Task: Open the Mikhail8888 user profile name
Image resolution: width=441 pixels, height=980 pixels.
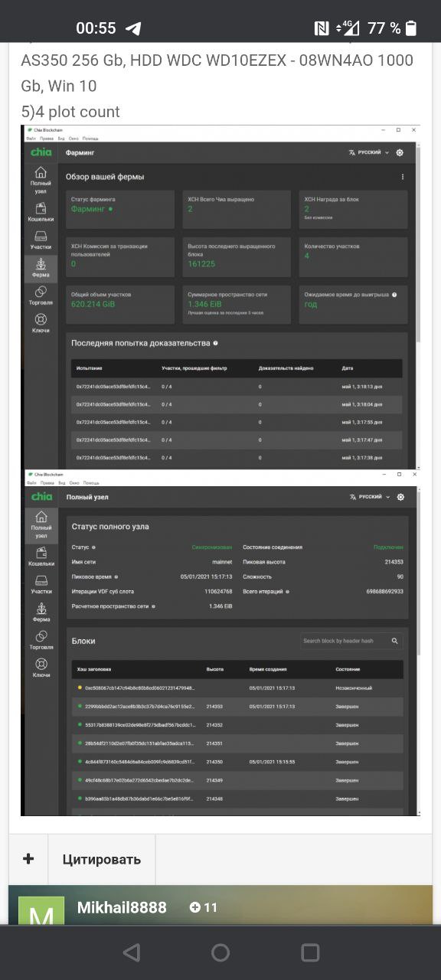Action: pos(122,907)
